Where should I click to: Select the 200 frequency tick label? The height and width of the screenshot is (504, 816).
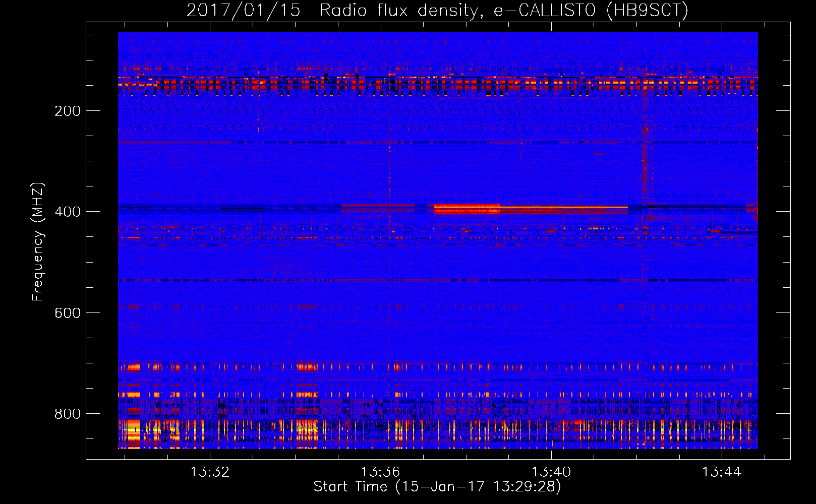tap(68, 111)
